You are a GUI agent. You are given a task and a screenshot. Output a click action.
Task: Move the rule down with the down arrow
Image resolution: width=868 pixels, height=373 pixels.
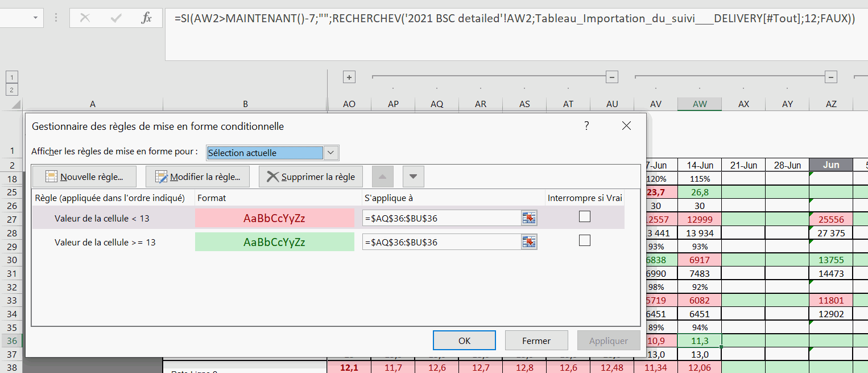(414, 177)
